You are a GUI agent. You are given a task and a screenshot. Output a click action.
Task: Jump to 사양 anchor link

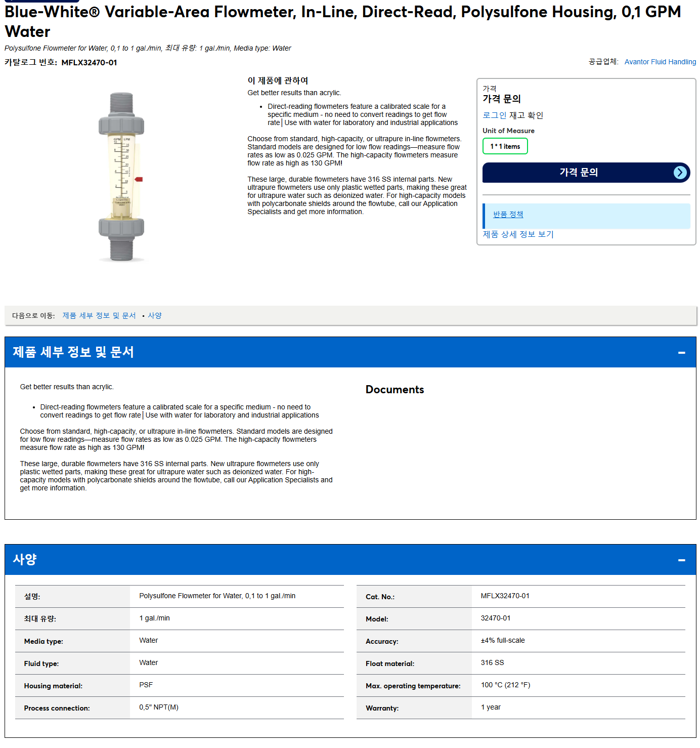pyautogui.click(x=155, y=315)
